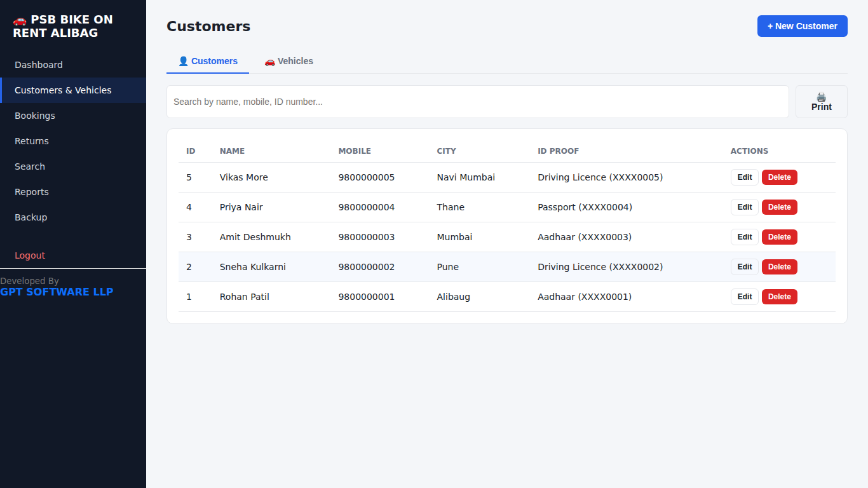Click mobile number 9800000005
The height and width of the screenshot is (488, 868).
(x=367, y=177)
